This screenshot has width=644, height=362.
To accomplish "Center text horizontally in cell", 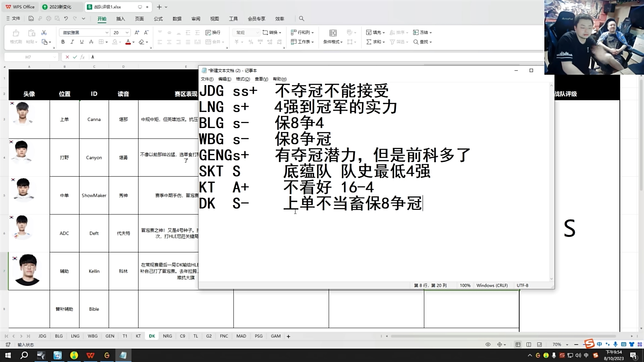I will click(x=169, y=42).
